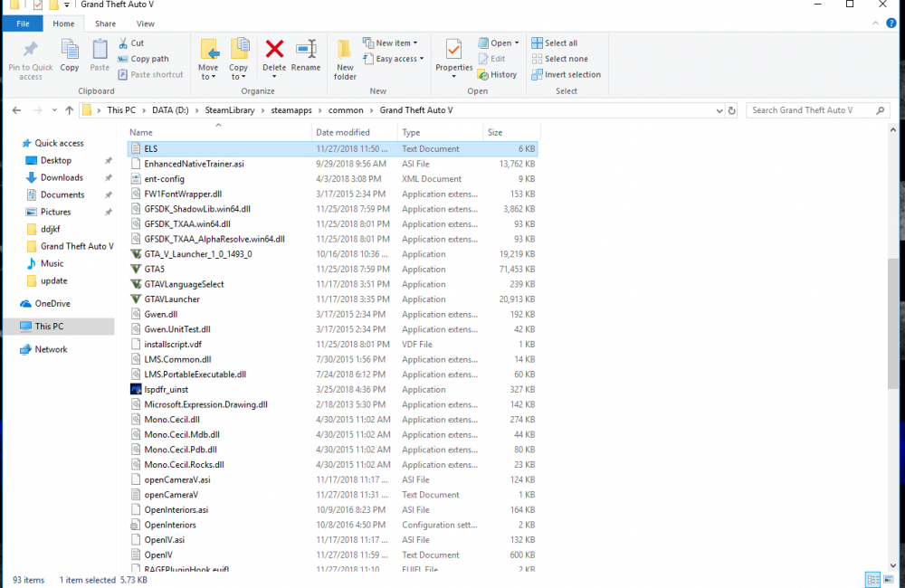Click the Back navigation arrow
This screenshot has height=588, width=905.
[x=16, y=110]
